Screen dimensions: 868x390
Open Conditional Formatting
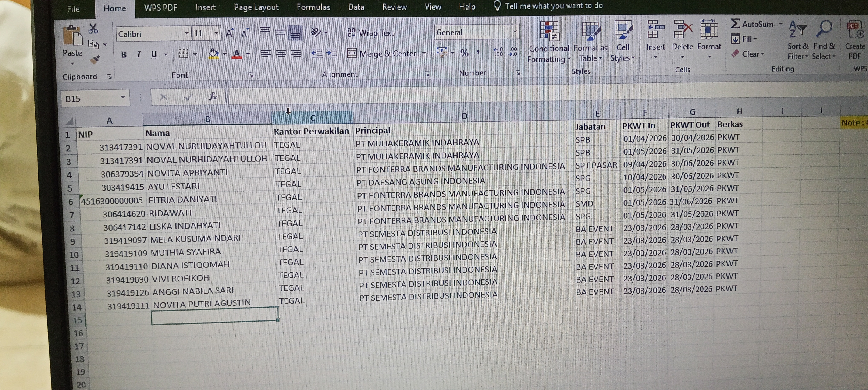549,42
